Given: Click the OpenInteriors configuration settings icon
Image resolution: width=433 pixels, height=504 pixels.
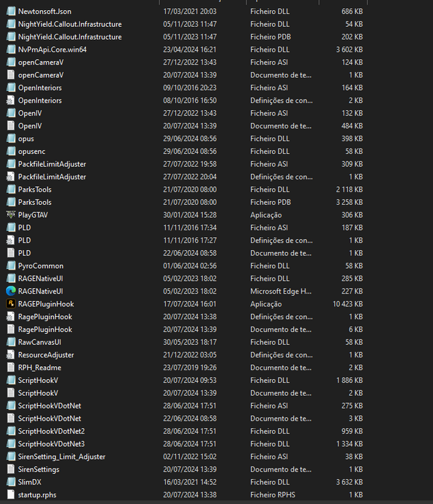Looking at the screenshot, I should coord(11,100).
